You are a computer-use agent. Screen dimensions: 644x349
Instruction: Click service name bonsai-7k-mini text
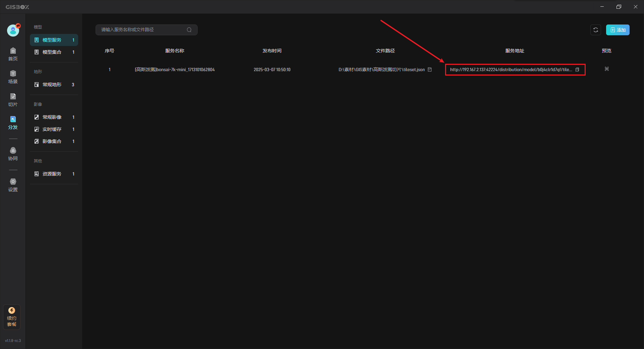[175, 69]
